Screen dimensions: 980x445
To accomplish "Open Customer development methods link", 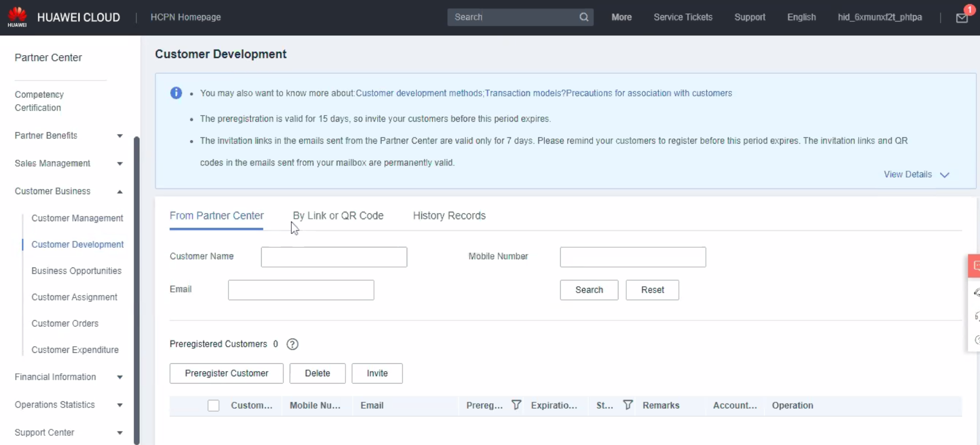I will click(x=419, y=93).
